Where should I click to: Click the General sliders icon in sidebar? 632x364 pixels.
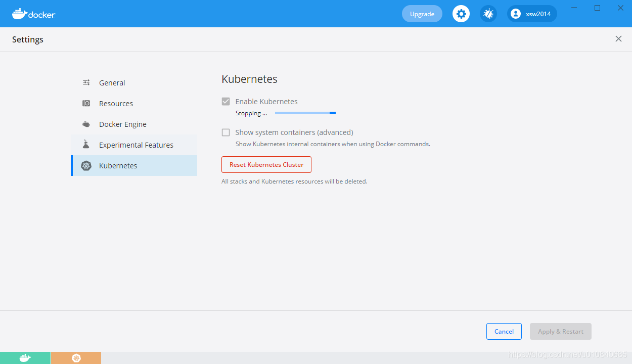click(x=86, y=82)
